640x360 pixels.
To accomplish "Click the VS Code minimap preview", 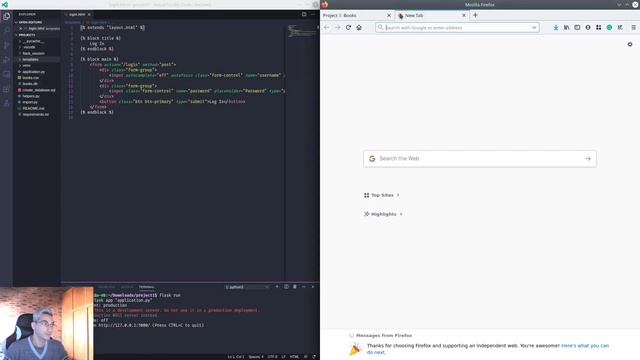I will click(x=302, y=31).
